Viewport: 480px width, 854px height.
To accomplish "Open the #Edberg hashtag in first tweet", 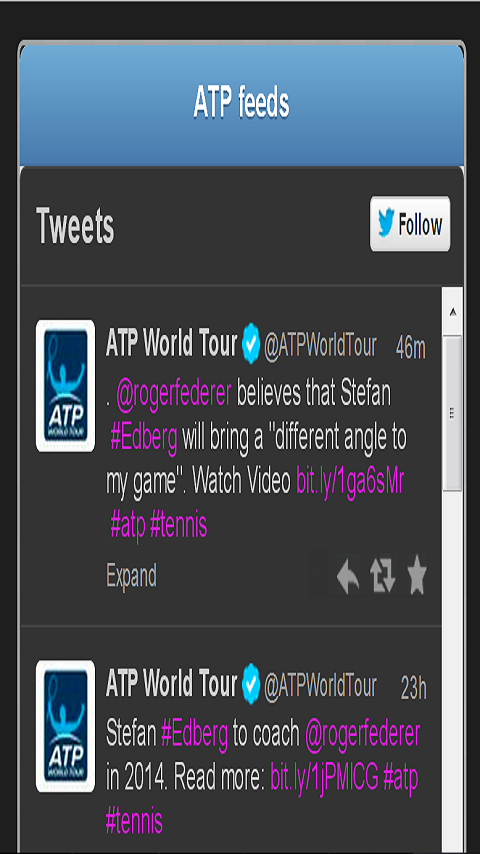I will 144,438.
